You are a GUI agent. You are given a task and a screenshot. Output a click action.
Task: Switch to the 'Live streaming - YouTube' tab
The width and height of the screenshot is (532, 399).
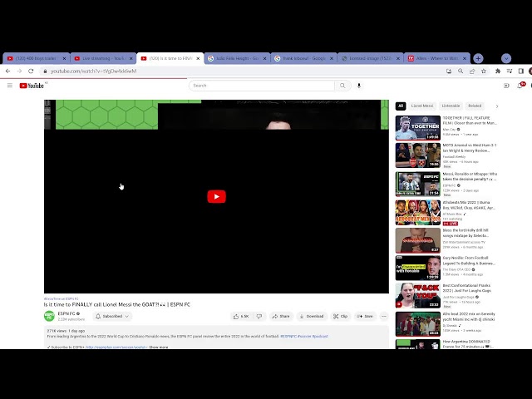(103, 58)
